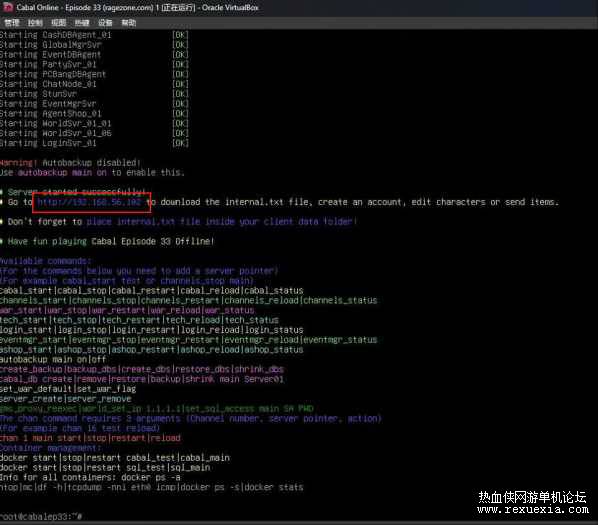Click the eventmgr_start|eventmgr_stop command line

188,340
